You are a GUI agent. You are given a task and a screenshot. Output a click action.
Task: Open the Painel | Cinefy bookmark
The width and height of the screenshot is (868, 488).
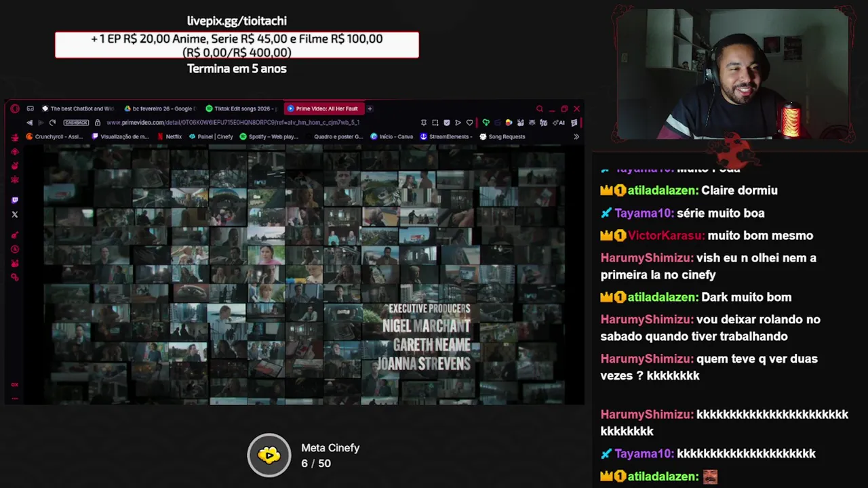(x=211, y=136)
